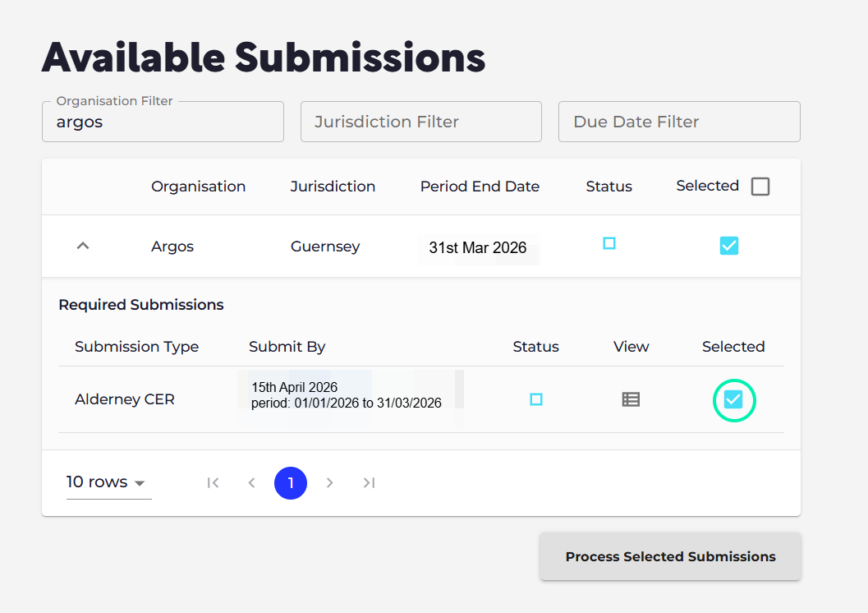Focus the Due Date Filter field
The image size is (868, 613).
[x=679, y=122]
